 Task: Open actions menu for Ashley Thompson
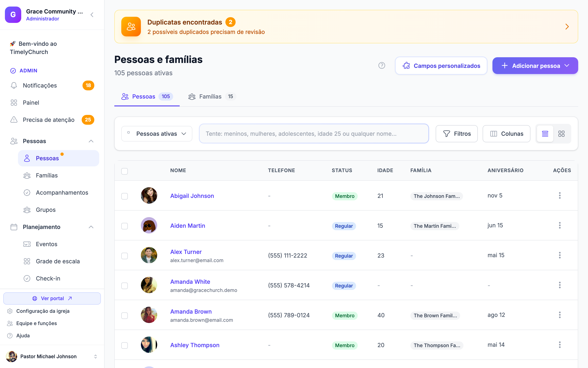[560, 345]
